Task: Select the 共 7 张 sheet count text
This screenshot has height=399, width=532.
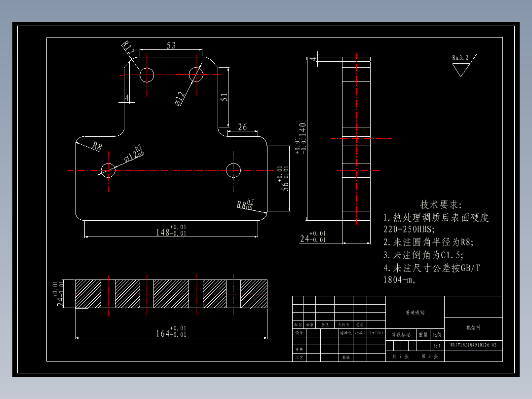Action: 400,356
